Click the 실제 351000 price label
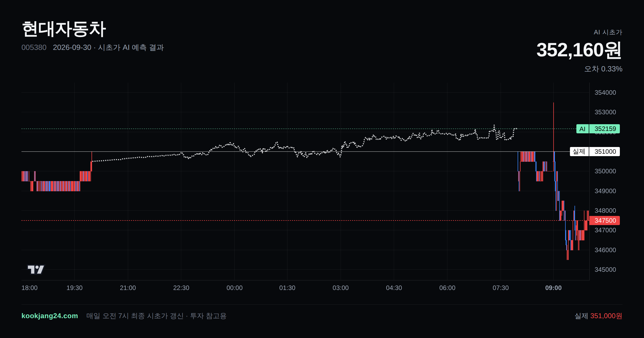 (x=595, y=152)
